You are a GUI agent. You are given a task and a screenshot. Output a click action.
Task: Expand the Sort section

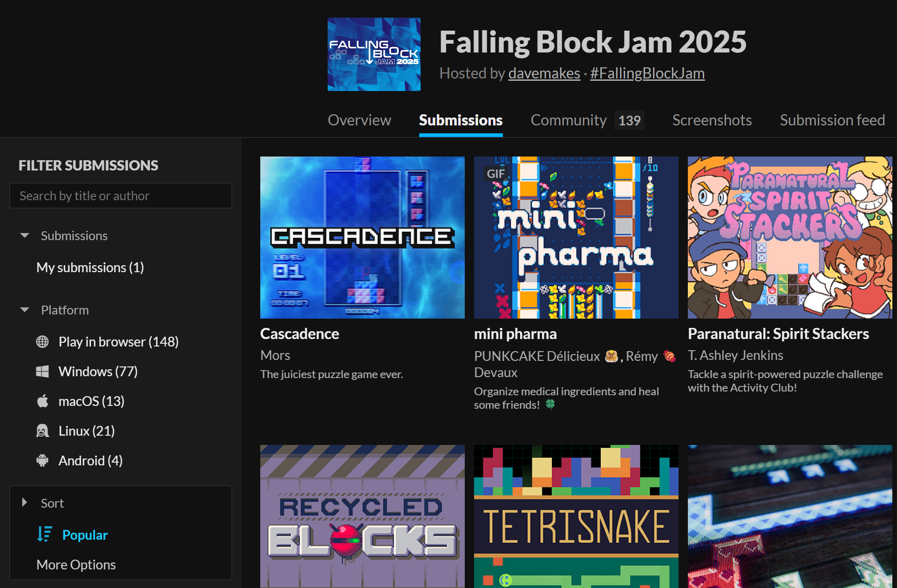25,503
